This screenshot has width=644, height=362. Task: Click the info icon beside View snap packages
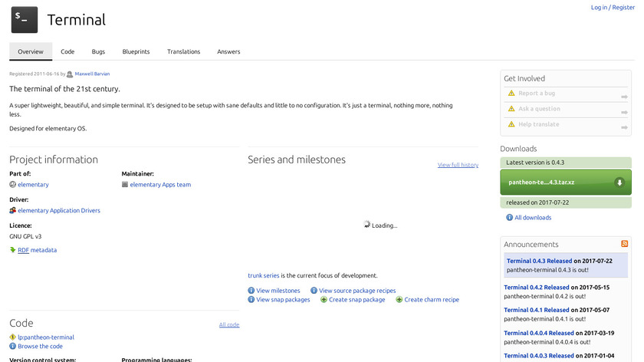click(251, 300)
